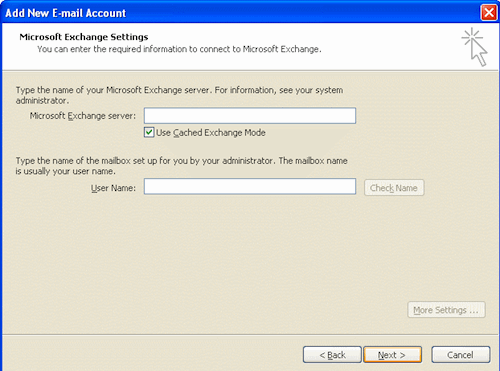Close the Add New E-mail Account dialog

click(x=489, y=13)
